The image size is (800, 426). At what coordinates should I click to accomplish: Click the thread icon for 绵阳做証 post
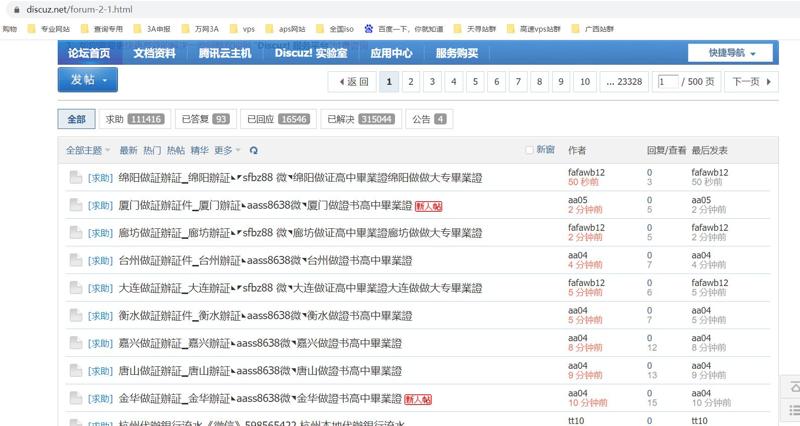[x=75, y=178]
